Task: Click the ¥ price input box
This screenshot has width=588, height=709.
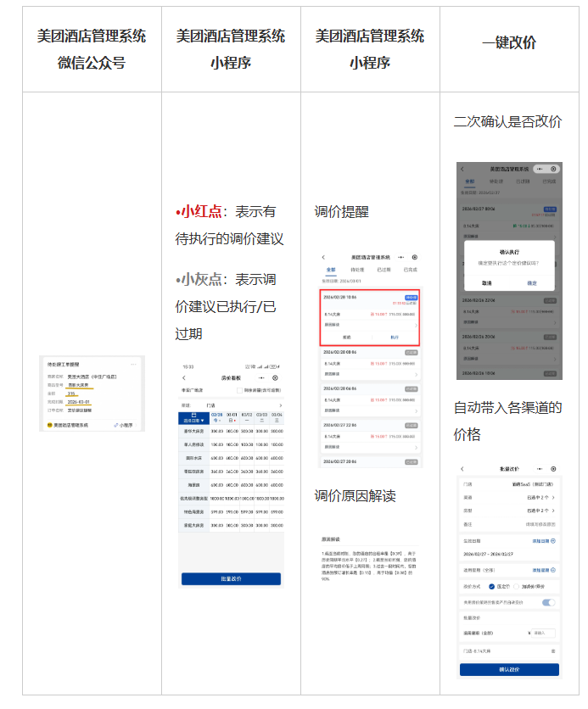Action: pyautogui.click(x=541, y=633)
